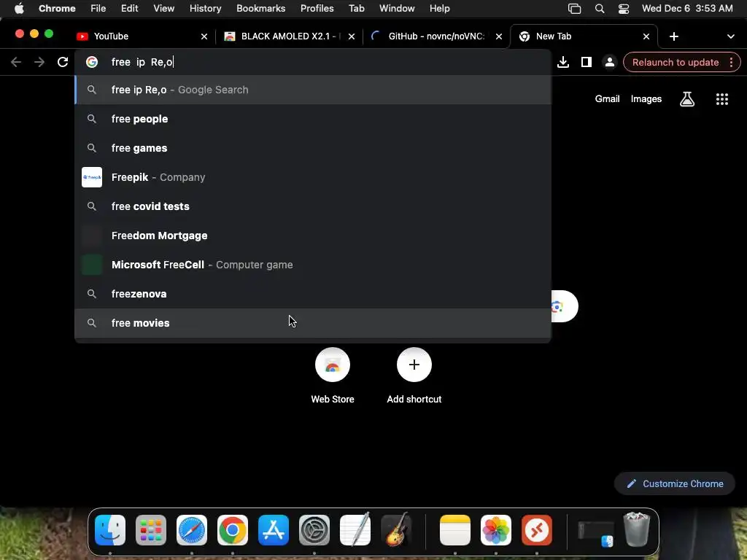This screenshot has width=747, height=560.
Task: Close the GitHub novnc tab
Action: (x=499, y=36)
